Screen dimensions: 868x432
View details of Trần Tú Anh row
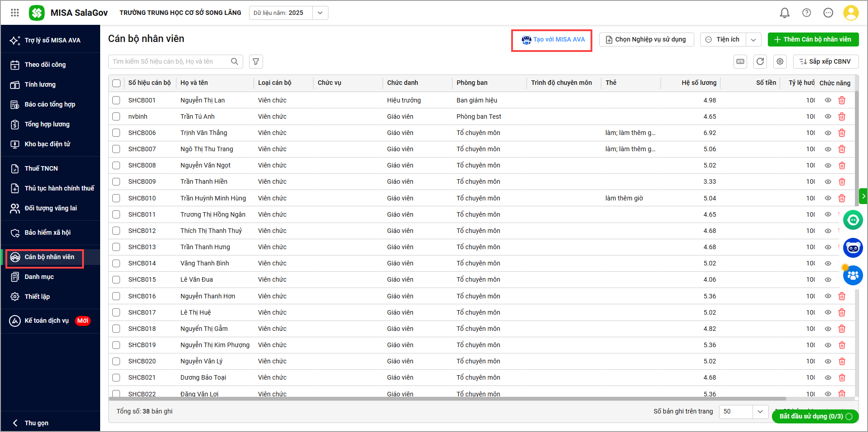coord(828,116)
